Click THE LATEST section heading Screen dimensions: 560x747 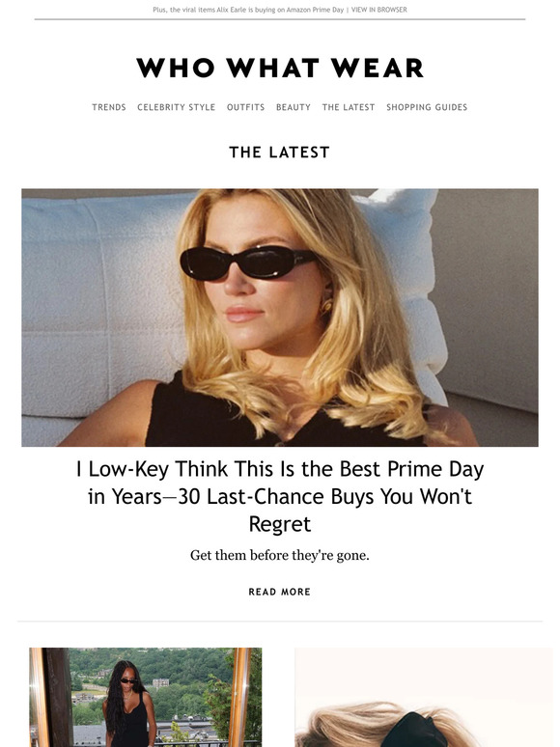click(x=280, y=152)
